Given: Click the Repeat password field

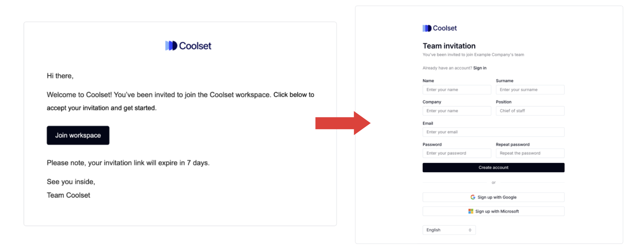Looking at the screenshot, I should (x=530, y=153).
